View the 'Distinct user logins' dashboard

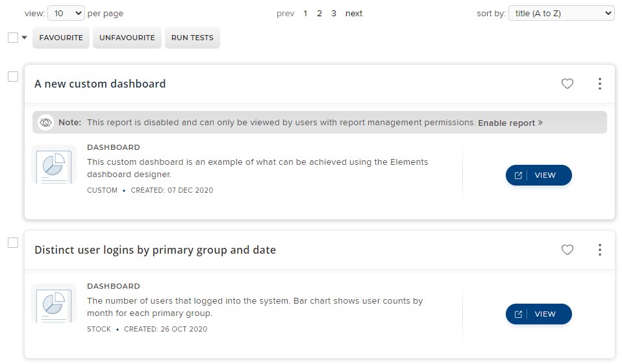click(538, 314)
